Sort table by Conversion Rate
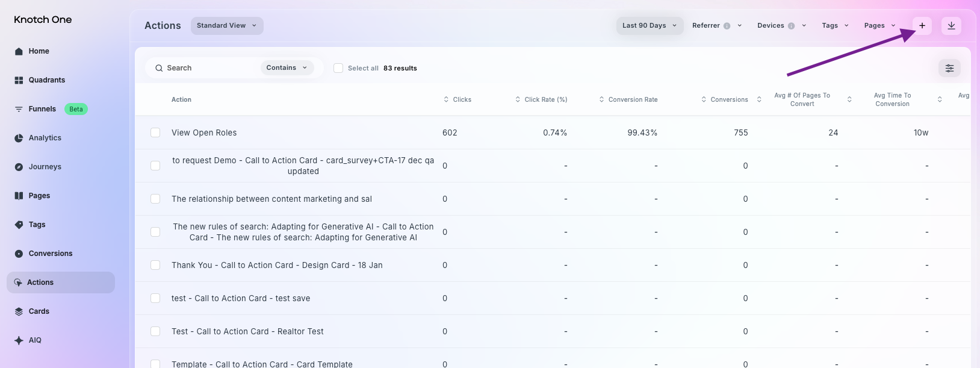Viewport: 980px width, 368px height. pyautogui.click(x=628, y=99)
